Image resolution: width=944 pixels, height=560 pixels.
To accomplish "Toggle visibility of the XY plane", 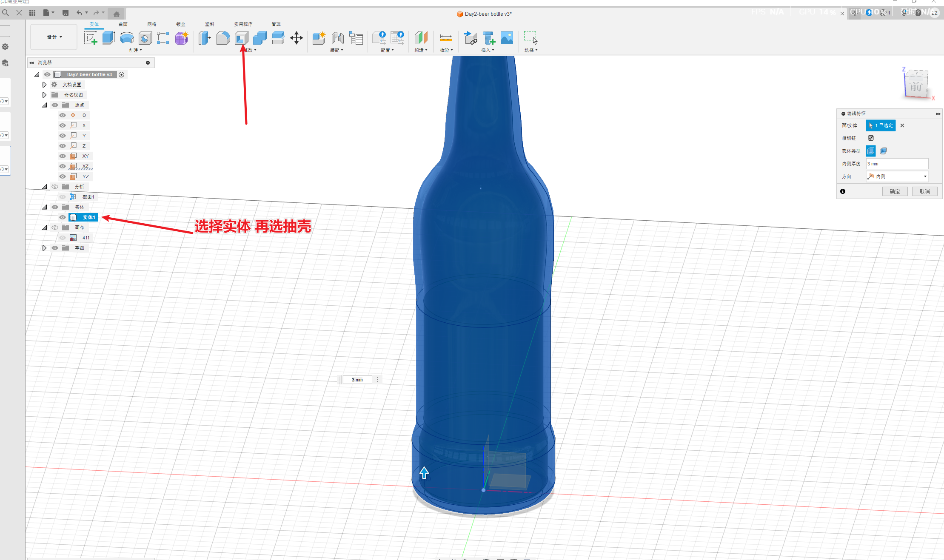I will point(63,156).
